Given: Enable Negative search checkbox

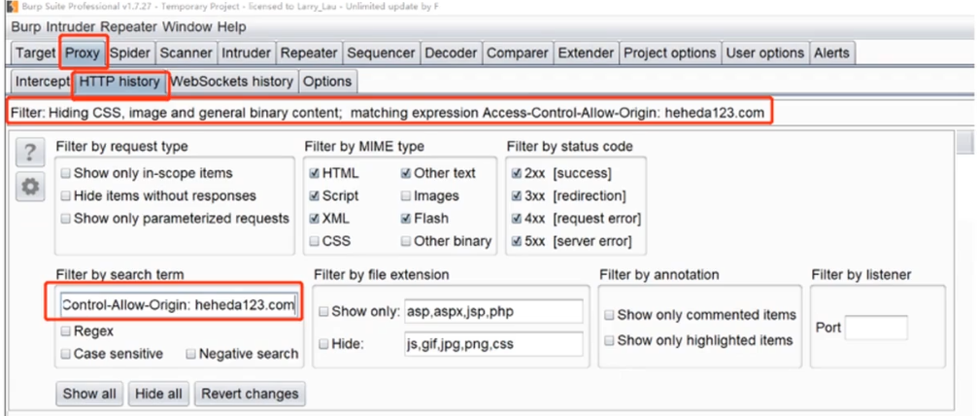Looking at the screenshot, I should pos(190,354).
